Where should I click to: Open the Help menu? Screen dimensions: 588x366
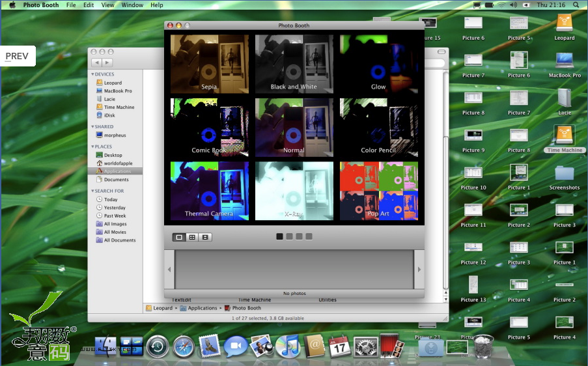[x=157, y=5]
